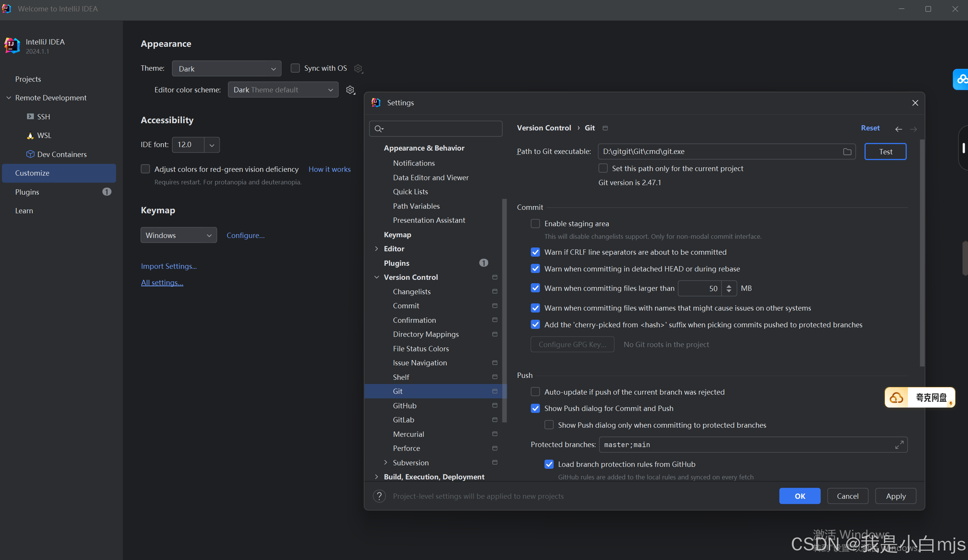This screenshot has width=968, height=560.
Task: Open Plugins in the welcome sidebar
Action: pos(27,192)
